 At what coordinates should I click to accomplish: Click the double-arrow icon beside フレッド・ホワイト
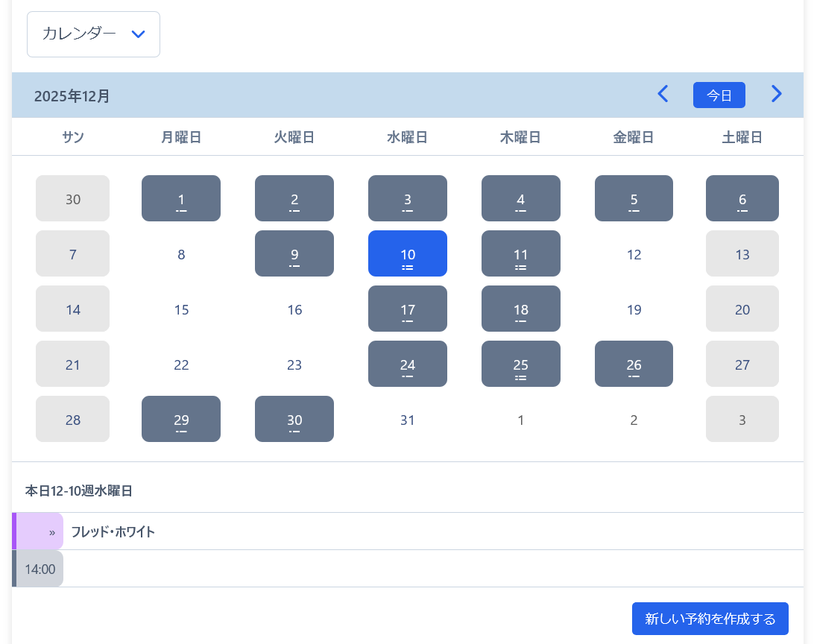click(51, 532)
